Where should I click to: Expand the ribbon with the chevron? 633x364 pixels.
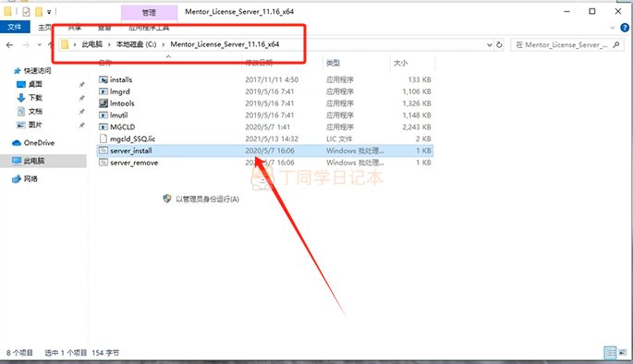[613, 28]
